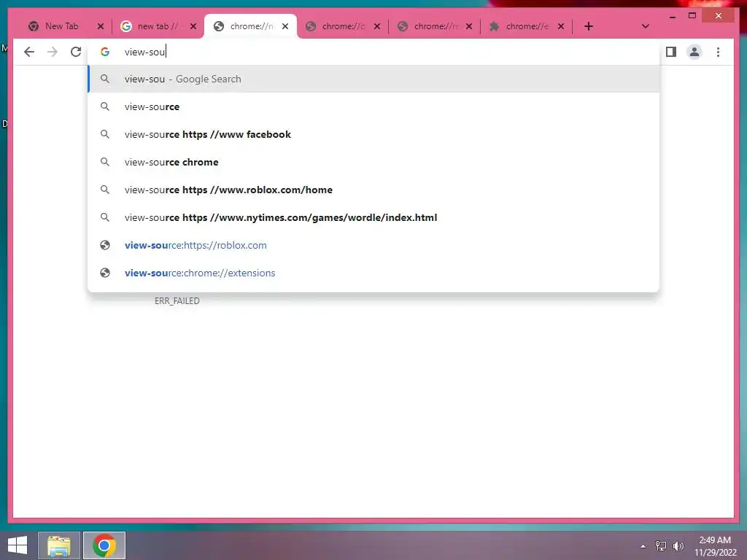Screen dimensions: 747x560
Task: Open Chrome's three-dot menu
Action: click(718, 52)
